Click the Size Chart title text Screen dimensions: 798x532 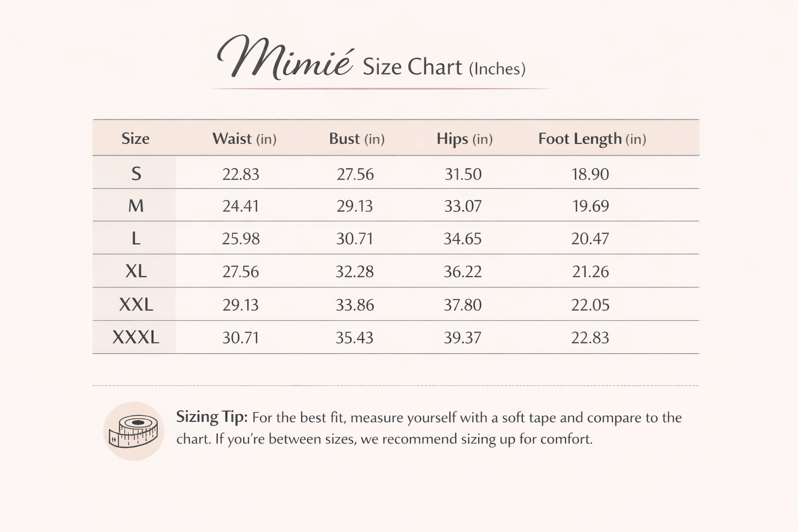pyautogui.click(x=411, y=67)
